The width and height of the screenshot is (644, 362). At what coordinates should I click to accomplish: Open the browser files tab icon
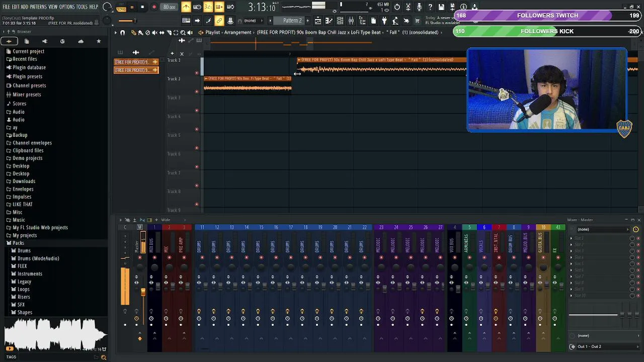(26, 41)
